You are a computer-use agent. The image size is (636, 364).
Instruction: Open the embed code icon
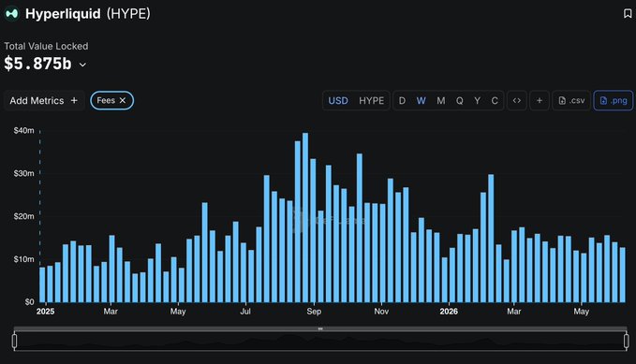(517, 100)
